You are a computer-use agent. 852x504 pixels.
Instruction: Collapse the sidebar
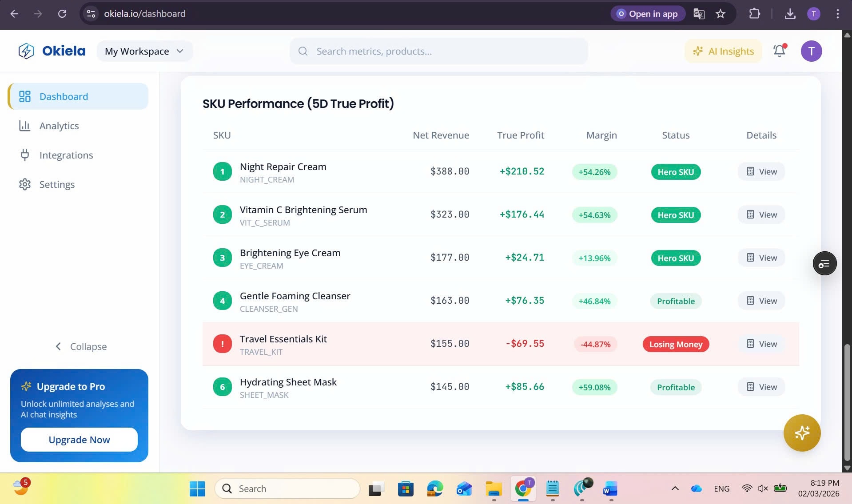pos(80,346)
